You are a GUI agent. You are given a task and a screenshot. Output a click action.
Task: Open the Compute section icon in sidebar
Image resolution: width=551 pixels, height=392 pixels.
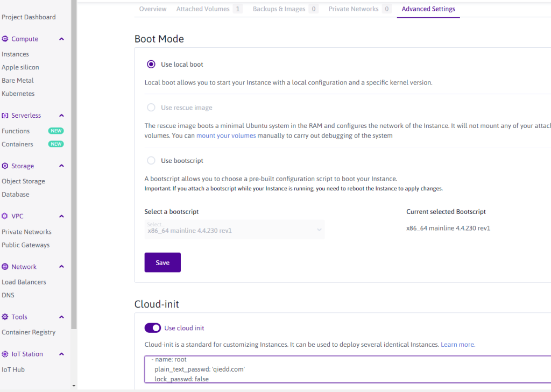click(x=5, y=39)
